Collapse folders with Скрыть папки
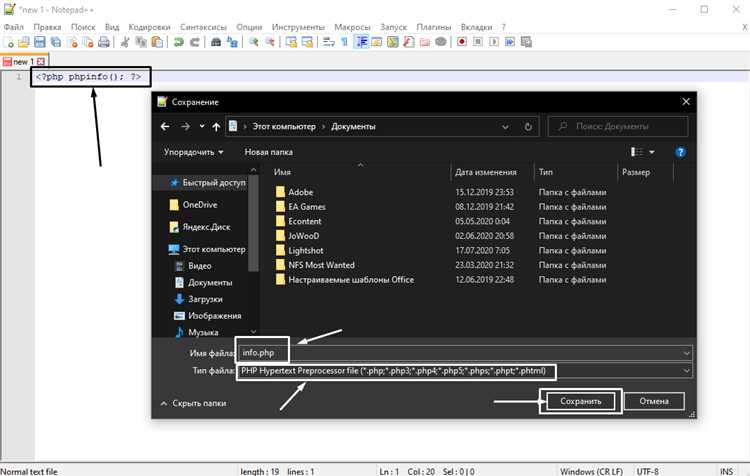750x476 pixels. pyautogui.click(x=193, y=403)
